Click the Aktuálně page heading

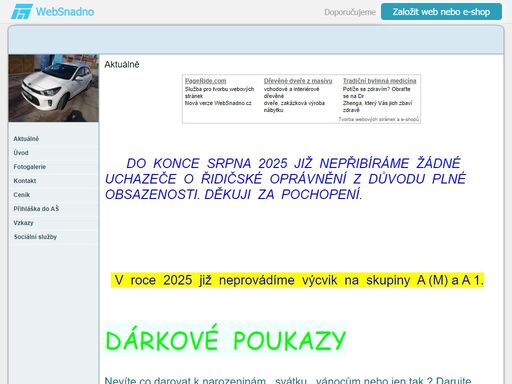[x=122, y=64]
